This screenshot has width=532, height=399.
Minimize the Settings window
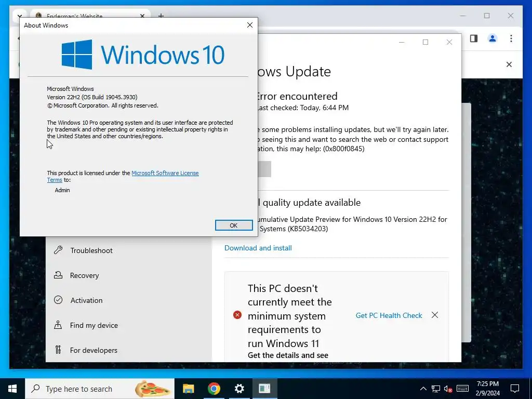402,42
